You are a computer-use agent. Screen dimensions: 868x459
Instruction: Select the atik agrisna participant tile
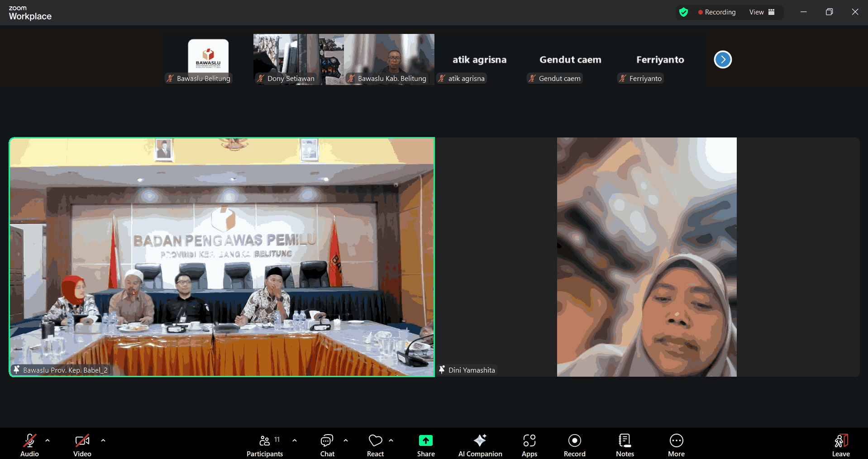pyautogui.click(x=480, y=59)
